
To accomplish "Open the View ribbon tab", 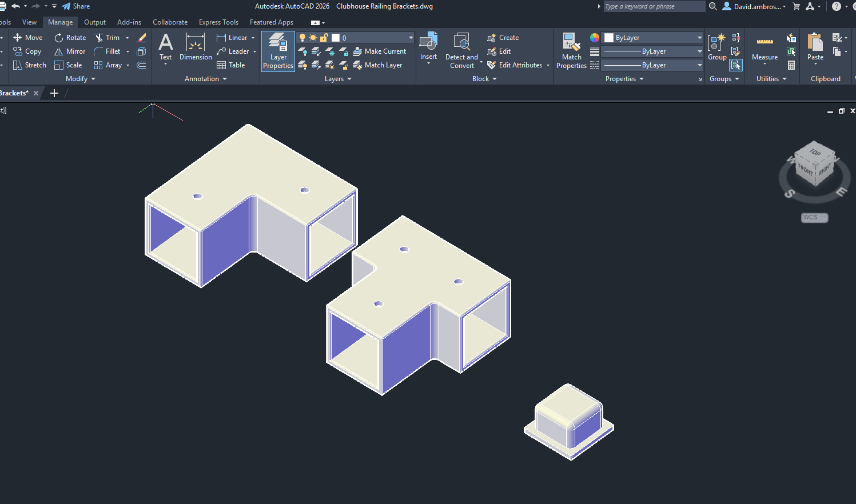I will tap(29, 22).
